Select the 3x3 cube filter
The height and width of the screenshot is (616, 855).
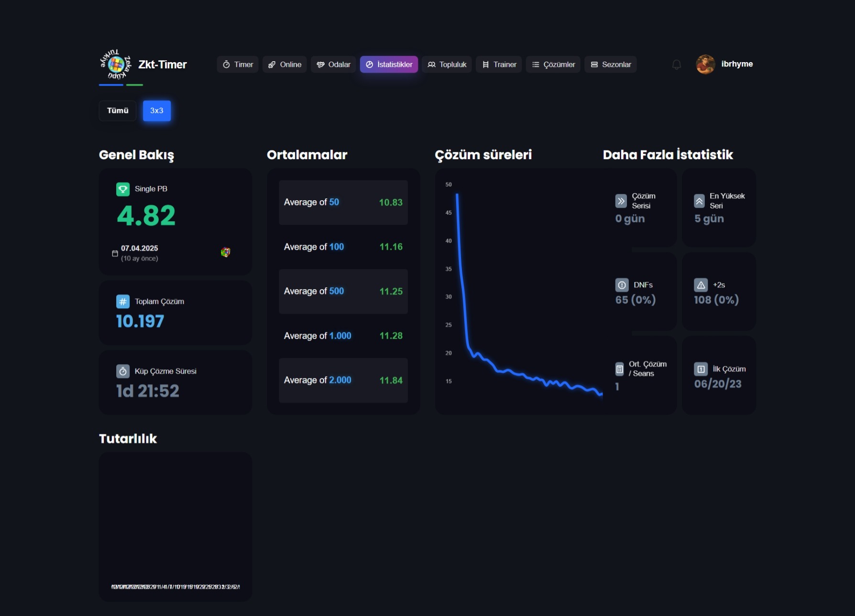(x=157, y=111)
